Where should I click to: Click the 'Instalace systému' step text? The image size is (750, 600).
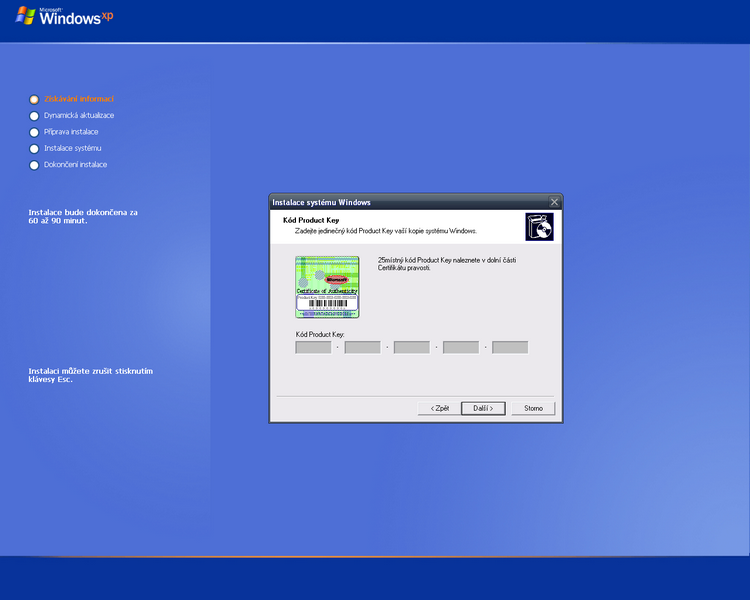(x=73, y=148)
